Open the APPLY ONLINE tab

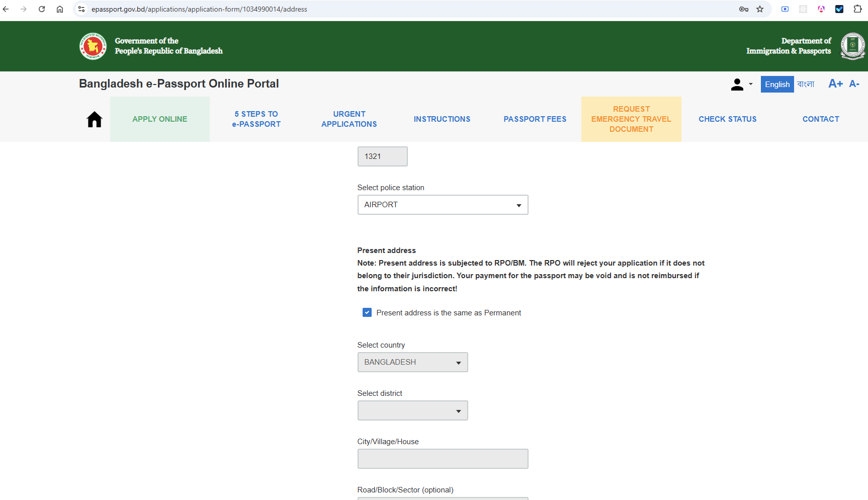pyautogui.click(x=160, y=119)
